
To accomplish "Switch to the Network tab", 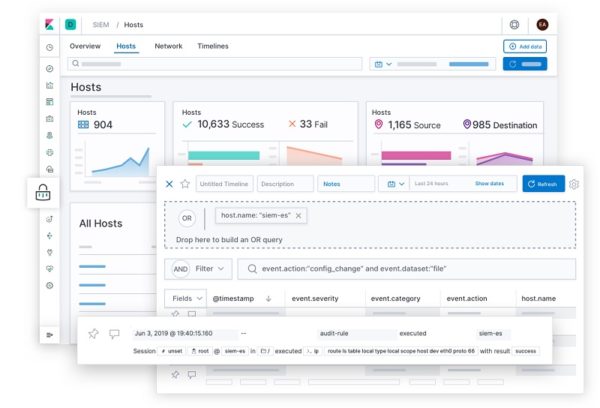I will (x=168, y=46).
